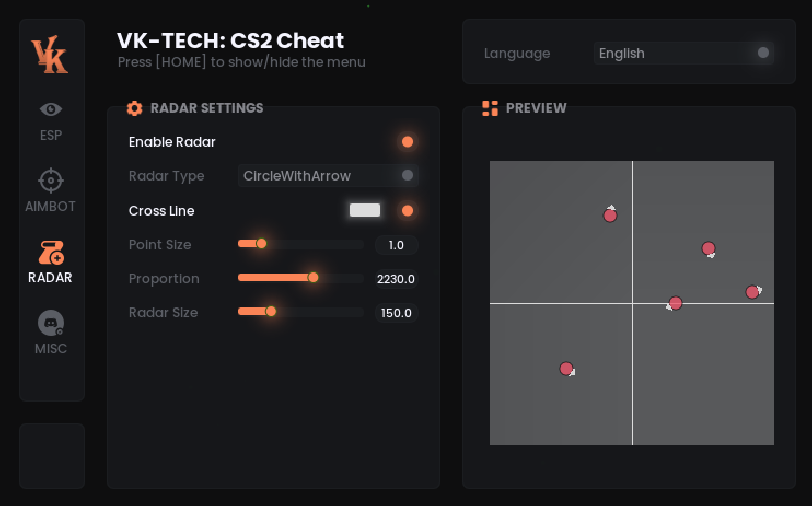Pick the Cross Line white color swatch

click(x=365, y=210)
